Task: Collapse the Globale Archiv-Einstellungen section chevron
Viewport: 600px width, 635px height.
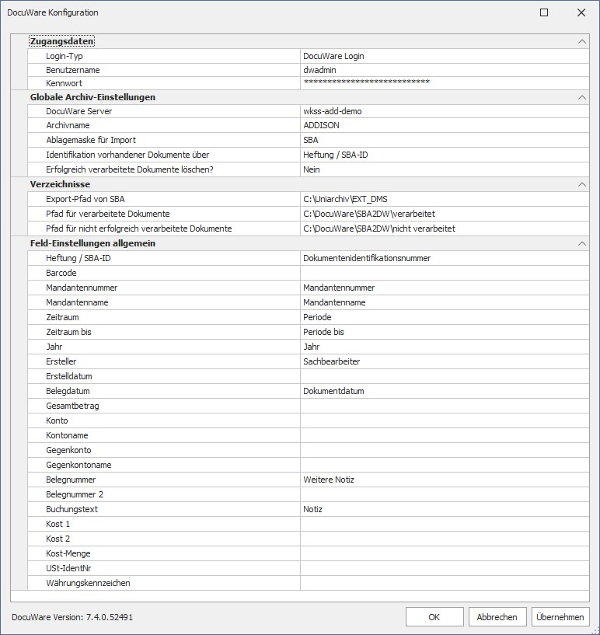Action: [582, 97]
